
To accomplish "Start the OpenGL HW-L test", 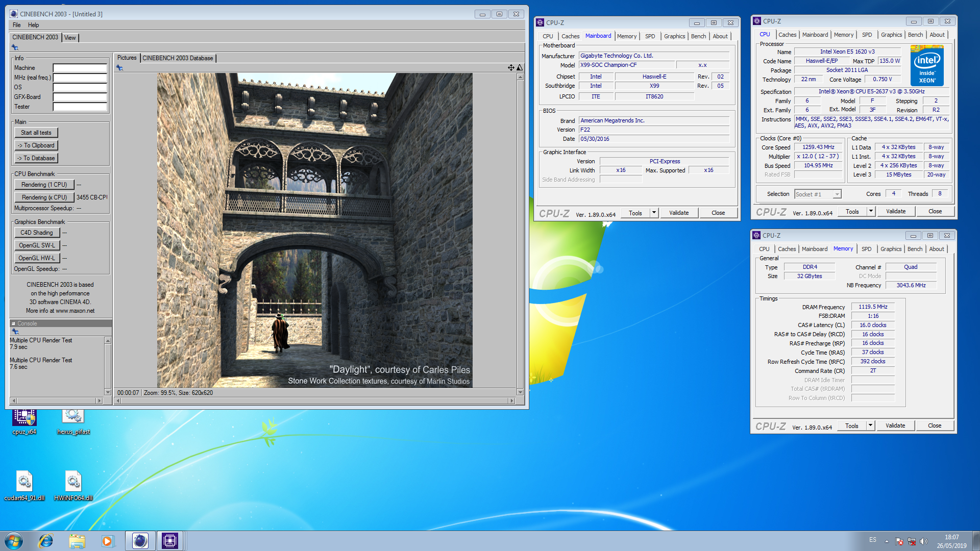I will click(37, 258).
